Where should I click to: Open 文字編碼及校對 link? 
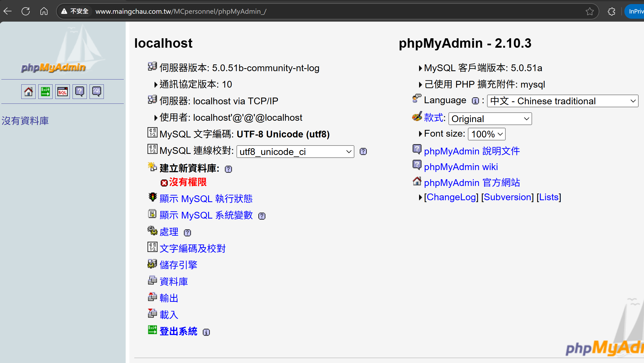[193, 248]
